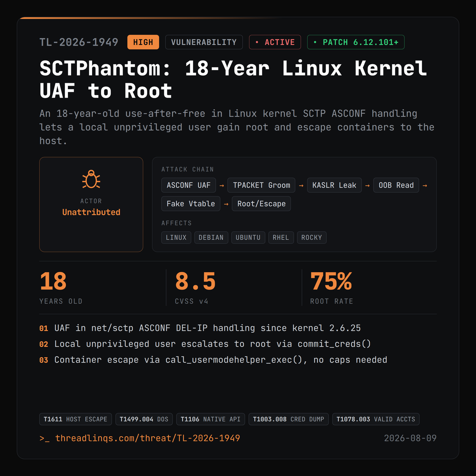Image resolution: width=476 pixels, height=476 pixels.
Task: Click the arrow after KASLR Leak
Action: tap(367, 185)
